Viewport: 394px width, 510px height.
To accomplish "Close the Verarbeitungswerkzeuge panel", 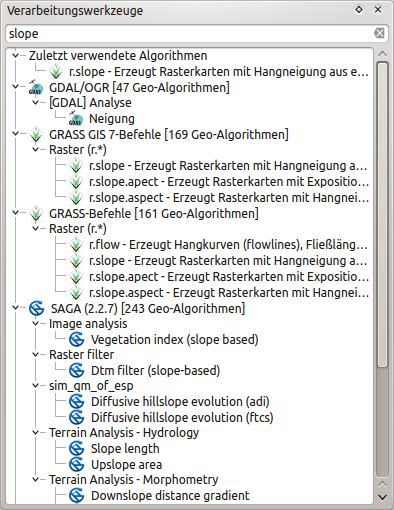I will click(378, 10).
